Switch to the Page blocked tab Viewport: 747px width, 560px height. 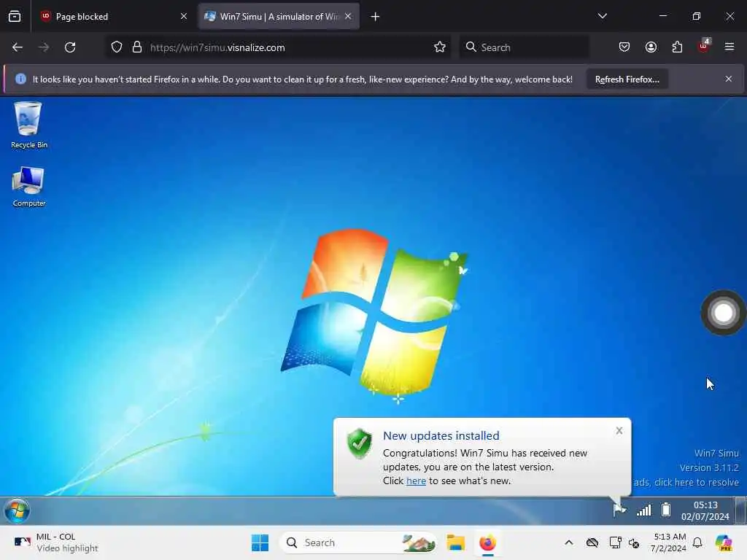(x=113, y=17)
